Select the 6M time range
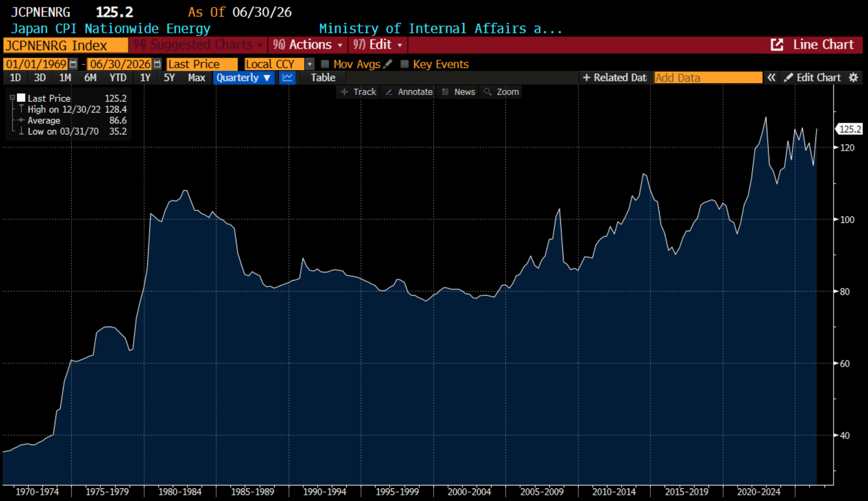 pos(90,78)
